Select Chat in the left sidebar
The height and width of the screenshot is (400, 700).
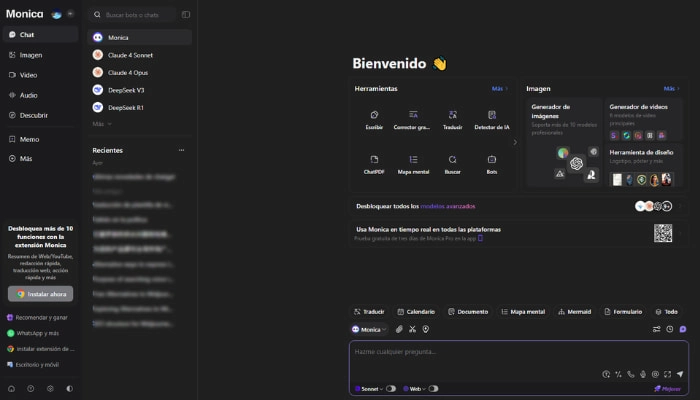click(x=40, y=34)
